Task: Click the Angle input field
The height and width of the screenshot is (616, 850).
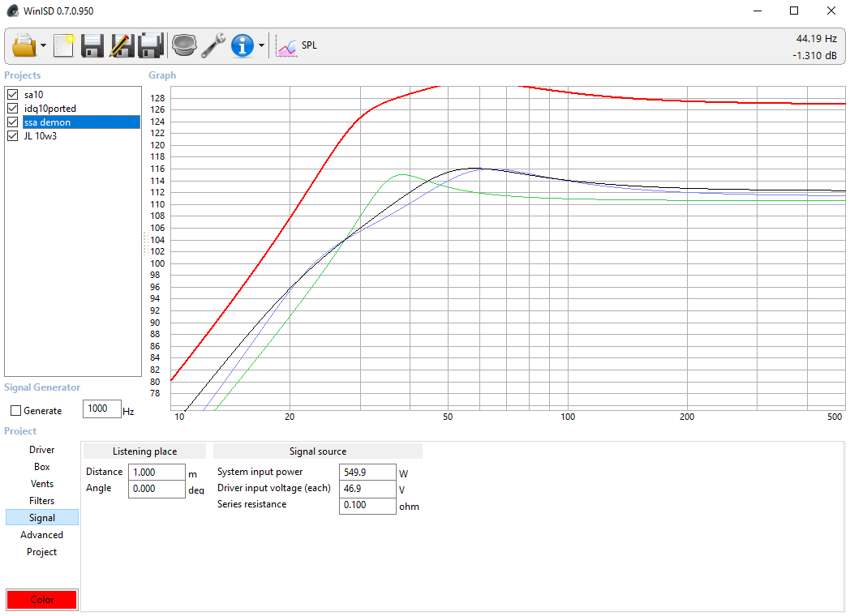Action: 157,489
